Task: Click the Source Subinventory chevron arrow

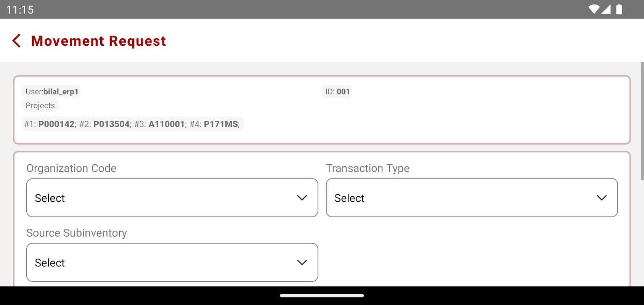Action: (302, 263)
